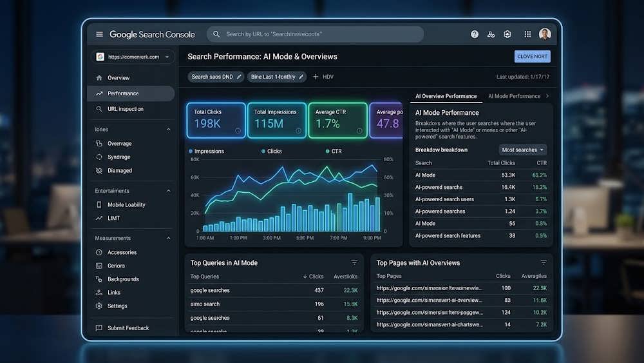Open the help question mark icon
Screen dimensions: 644x363
(475, 35)
